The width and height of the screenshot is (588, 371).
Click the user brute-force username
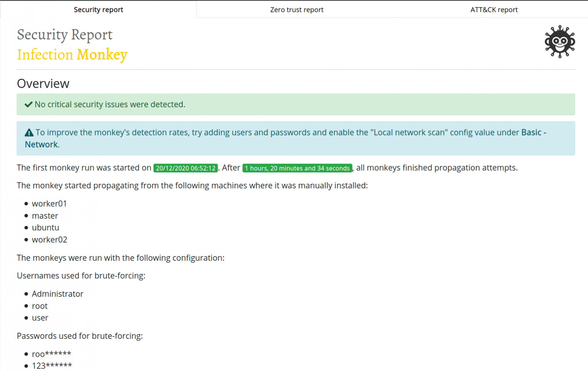[x=40, y=318]
